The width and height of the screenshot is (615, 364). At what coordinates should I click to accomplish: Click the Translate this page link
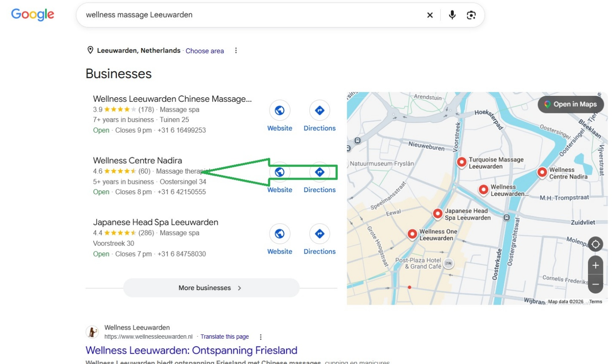[225, 337]
